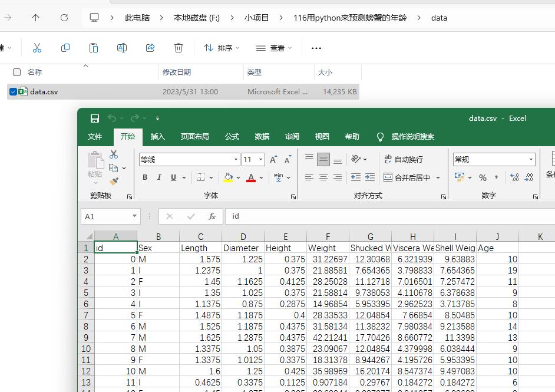Increase font size with the larger A icon
This screenshot has height=392, width=555.
273,160
